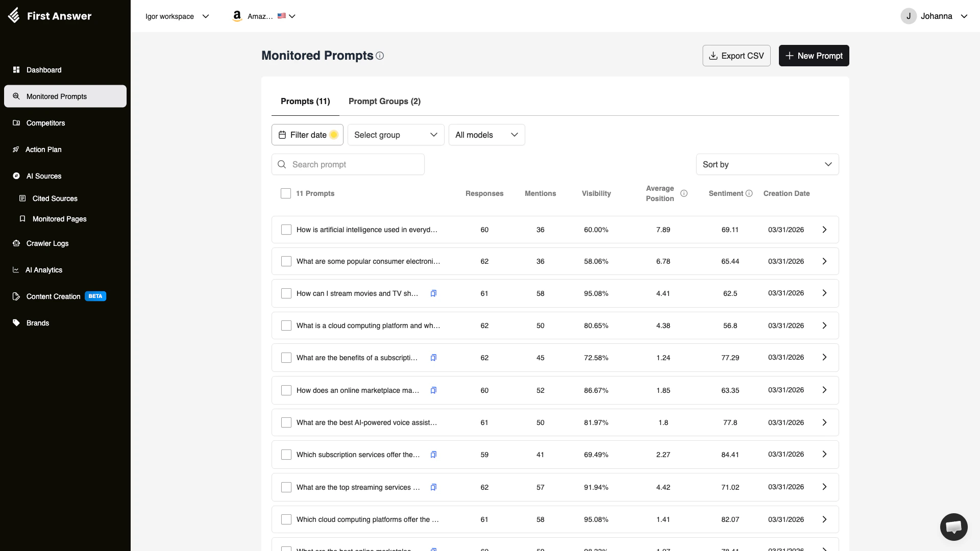Open the Dashboard from the sidebar
This screenshot has width=980, height=551.
[43, 70]
